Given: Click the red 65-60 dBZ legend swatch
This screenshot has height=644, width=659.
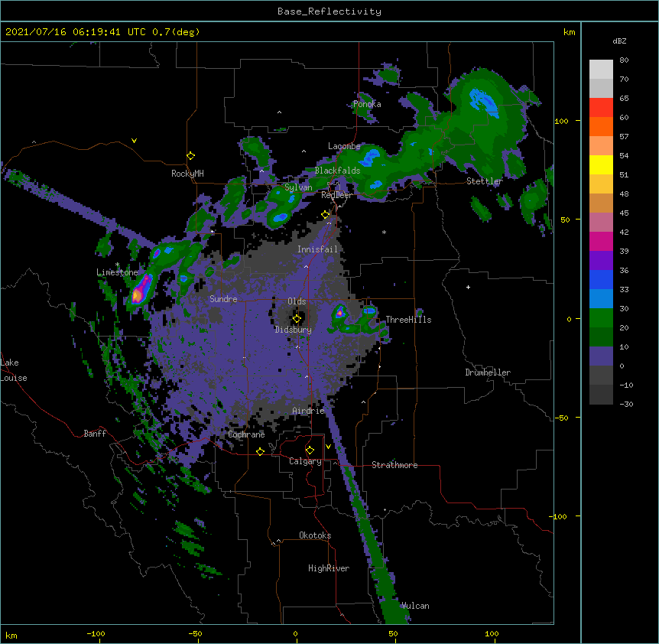Looking at the screenshot, I should (x=601, y=108).
